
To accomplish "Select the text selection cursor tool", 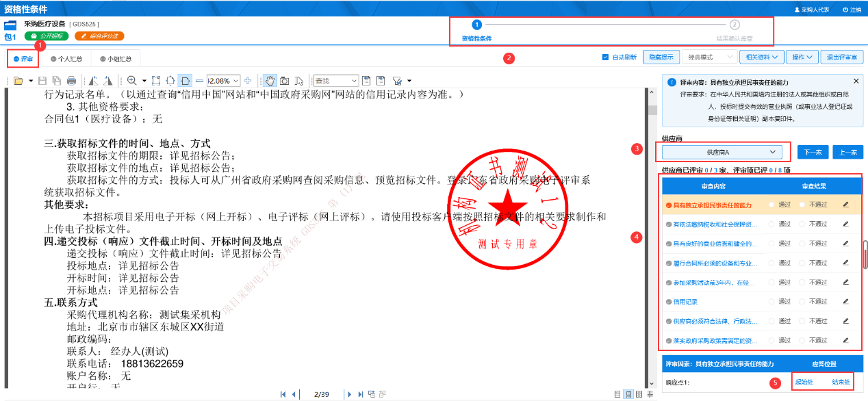I will pyautogui.click(x=299, y=81).
